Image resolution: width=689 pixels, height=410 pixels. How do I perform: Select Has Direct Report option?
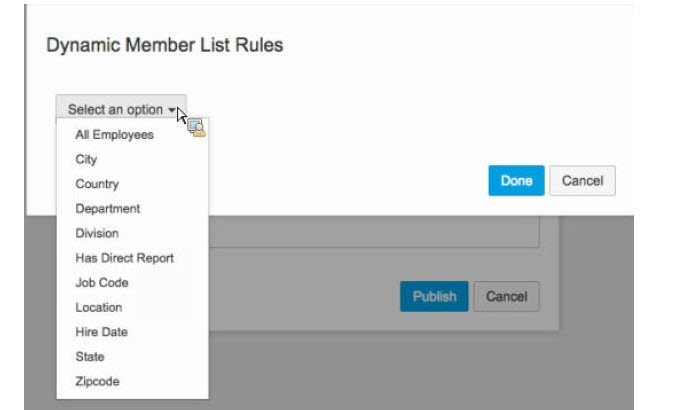(x=124, y=258)
